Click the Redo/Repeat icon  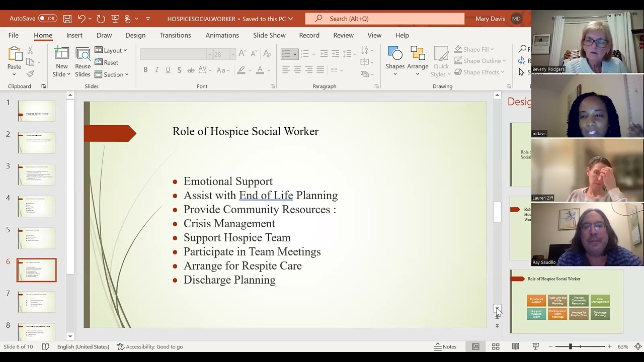point(101,19)
